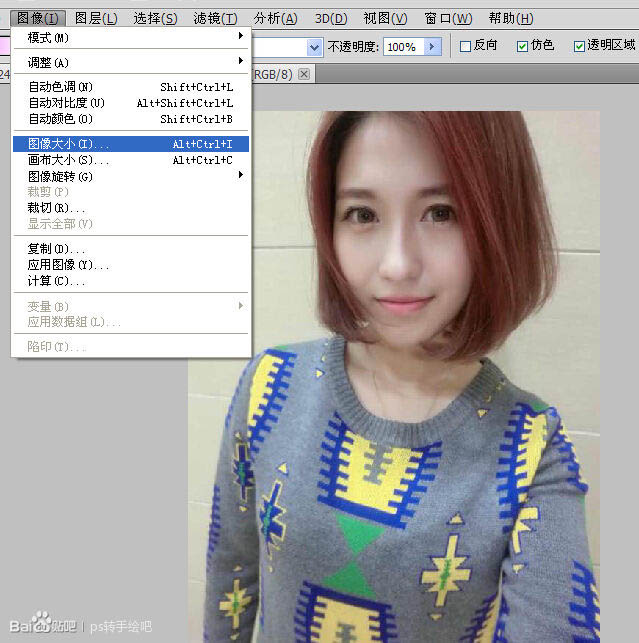
Task: Click the RGB/8 document tab
Action: point(283,75)
